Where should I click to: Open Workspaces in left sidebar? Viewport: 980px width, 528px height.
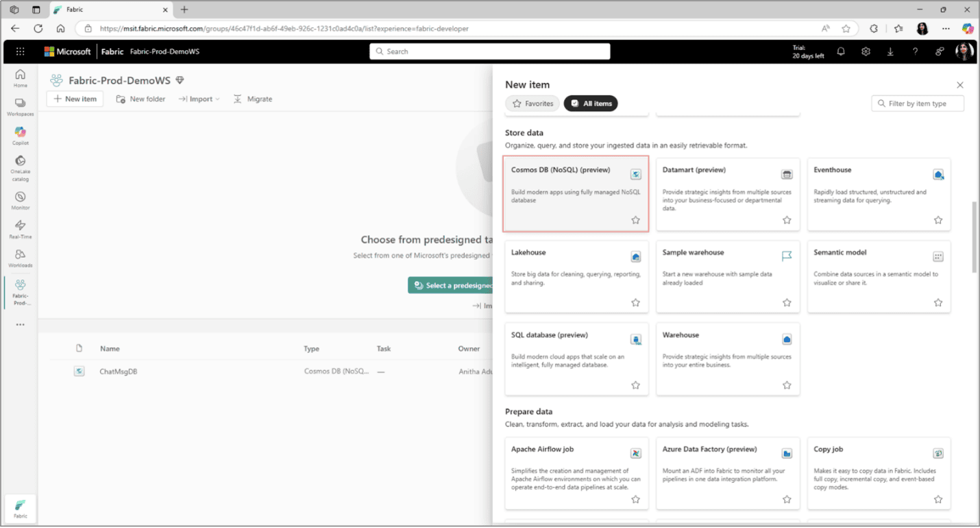click(x=21, y=106)
